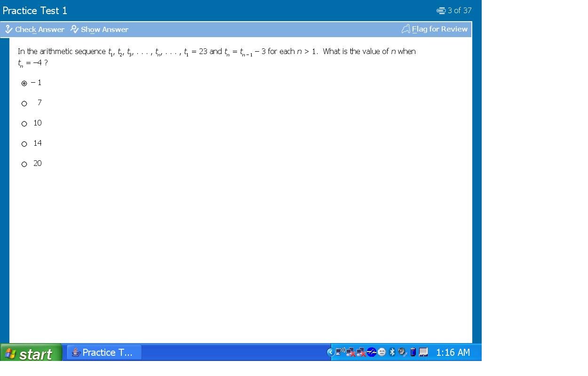Image resolution: width=588 pixels, height=376 pixels.
Task: Click the touchpad tray icon
Action: tap(423, 352)
